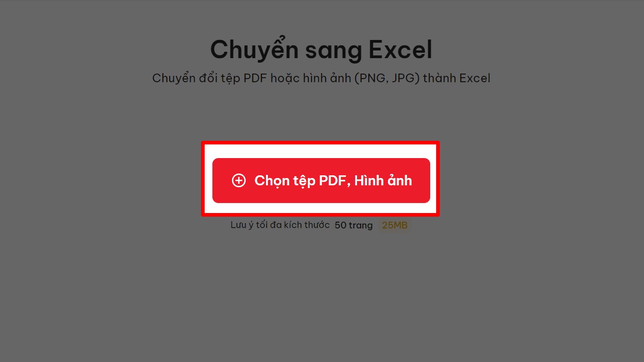Click 'kích thước' text beside '50 trang'
The height and width of the screenshot is (362, 644).
307,225
